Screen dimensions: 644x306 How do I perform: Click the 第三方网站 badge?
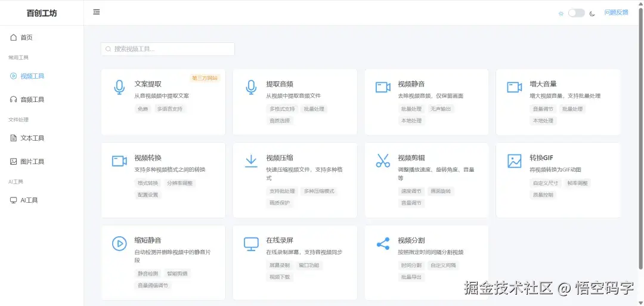click(205, 78)
